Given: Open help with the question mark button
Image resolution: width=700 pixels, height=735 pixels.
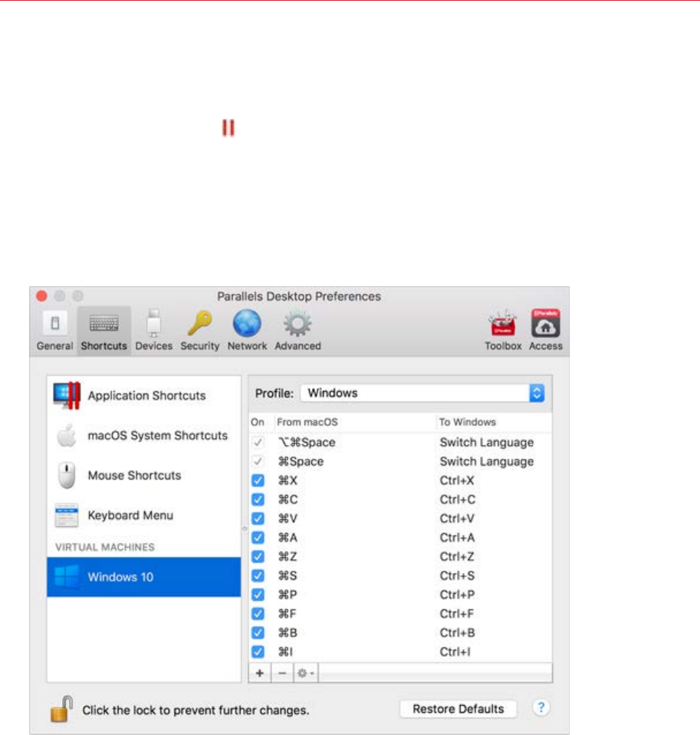Looking at the screenshot, I should [x=541, y=707].
